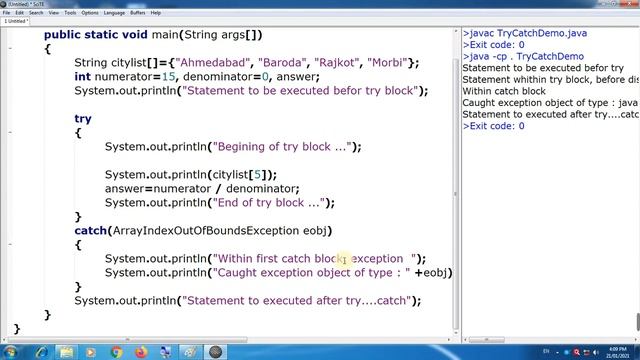The image size is (640, 360).
Task: Collapse the catch block fold marker
Action: [10, 244]
